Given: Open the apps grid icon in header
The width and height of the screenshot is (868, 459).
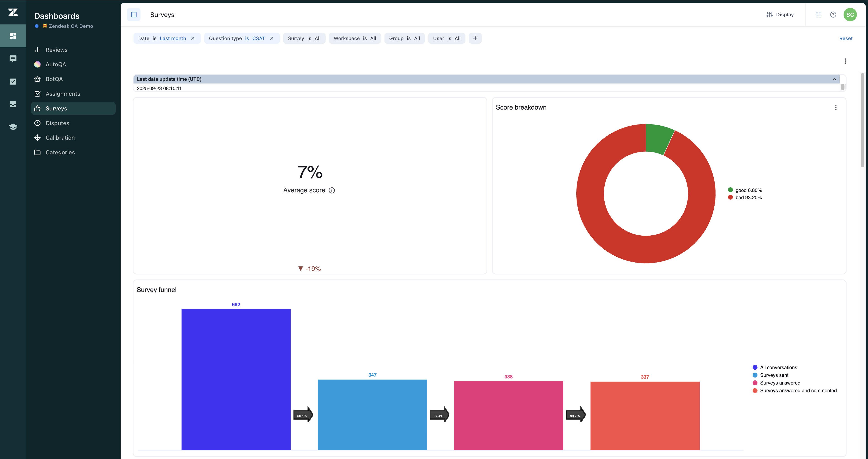Looking at the screenshot, I should coord(818,14).
